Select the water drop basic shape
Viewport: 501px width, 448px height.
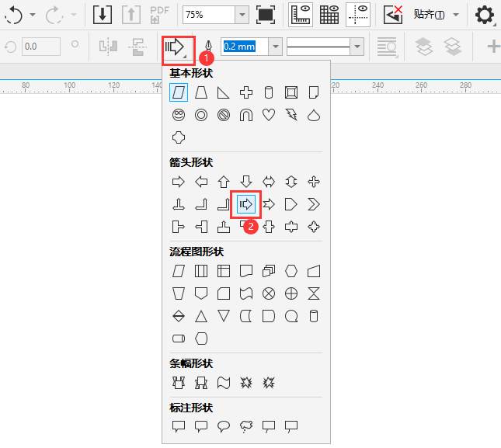pos(314,115)
